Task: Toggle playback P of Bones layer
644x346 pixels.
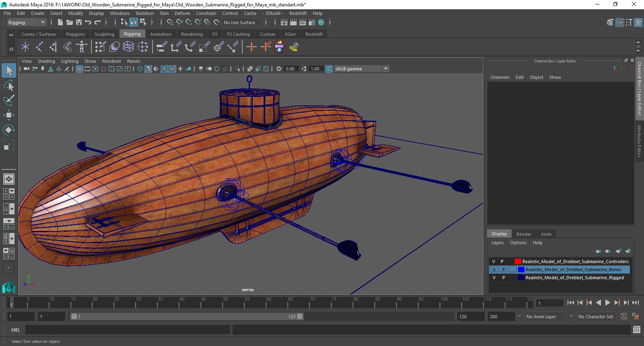Action: pyautogui.click(x=503, y=270)
